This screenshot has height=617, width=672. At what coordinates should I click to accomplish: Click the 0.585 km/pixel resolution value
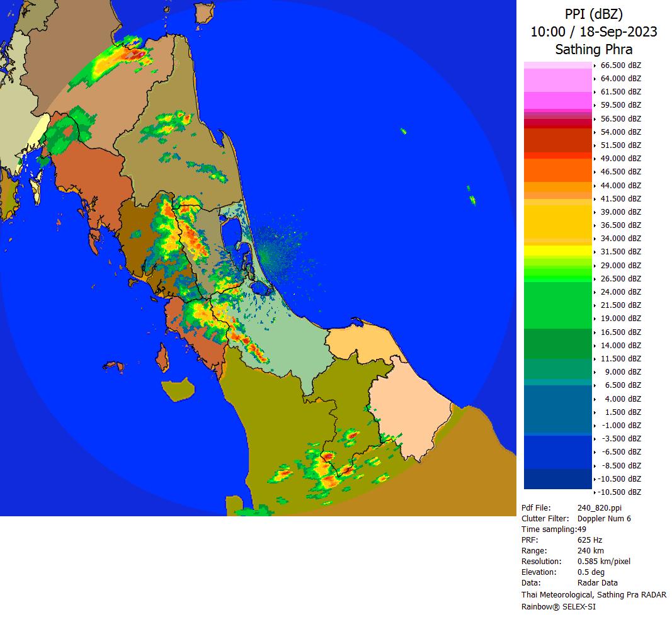pyautogui.click(x=603, y=562)
